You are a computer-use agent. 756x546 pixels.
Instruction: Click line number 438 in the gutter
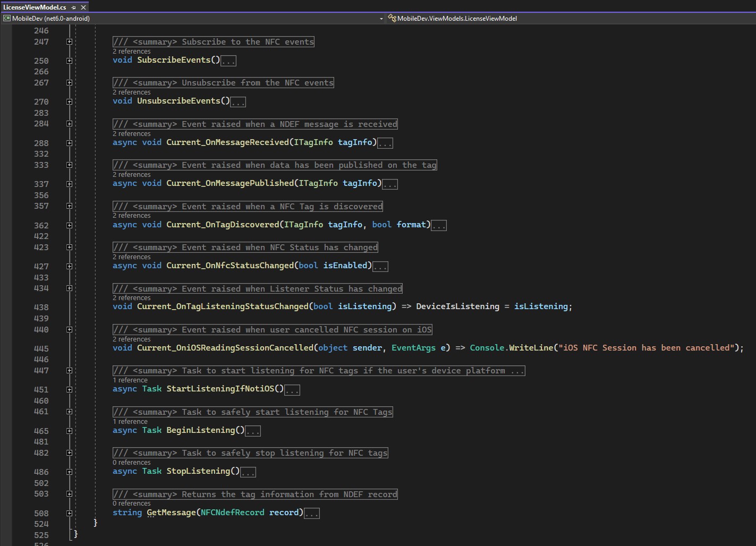click(41, 307)
